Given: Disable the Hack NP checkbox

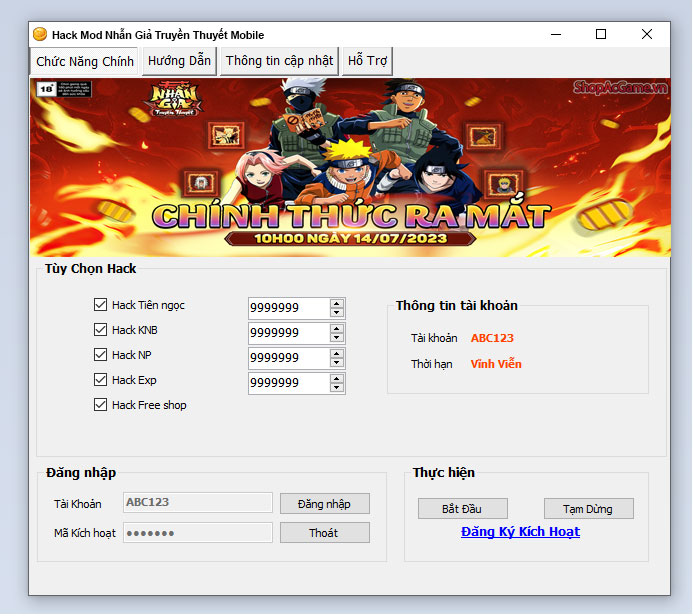Looking at the screenshot, I should coord(100,354).
